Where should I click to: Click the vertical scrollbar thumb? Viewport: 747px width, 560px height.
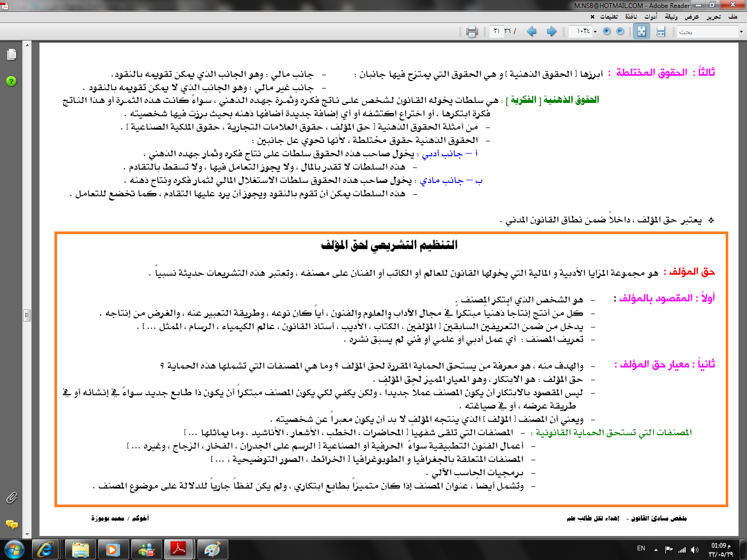pos(27,315)
